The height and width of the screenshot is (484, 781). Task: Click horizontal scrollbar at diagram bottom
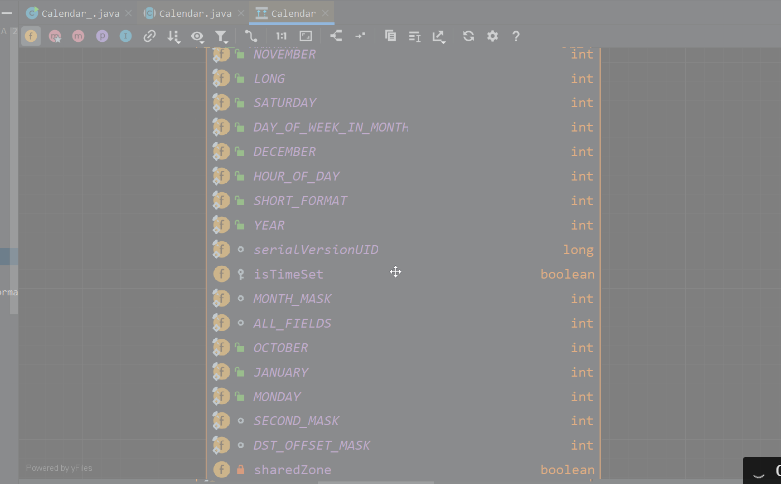(376, 482)
